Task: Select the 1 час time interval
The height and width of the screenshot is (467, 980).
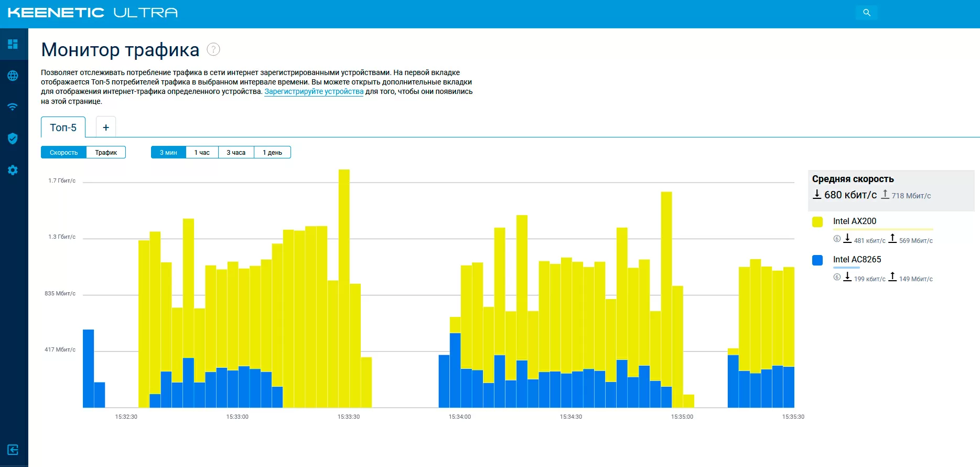Action: click(x=202, y=153)
